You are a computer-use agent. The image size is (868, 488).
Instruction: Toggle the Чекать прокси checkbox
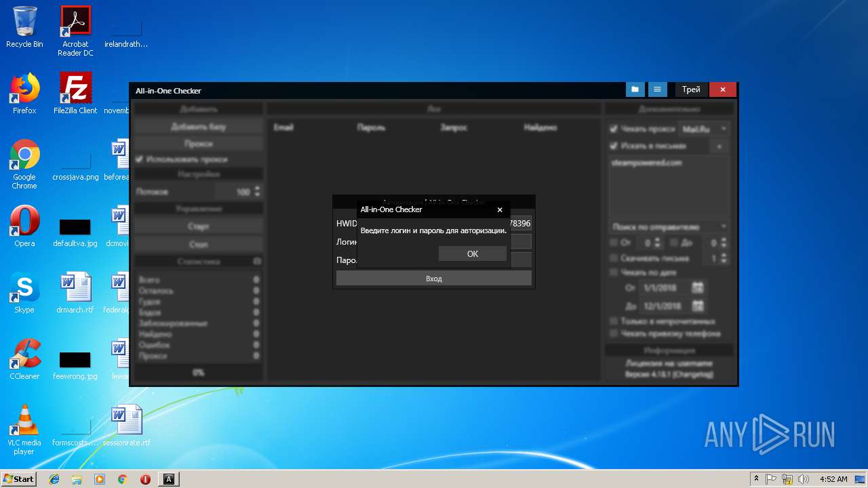click(613, 129)
